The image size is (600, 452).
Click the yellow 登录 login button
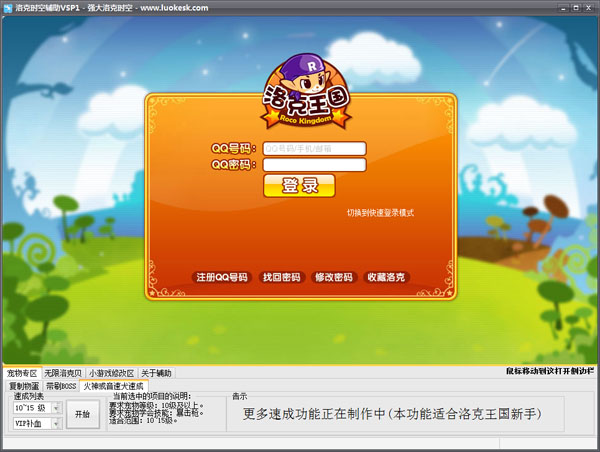pos(299,186)
